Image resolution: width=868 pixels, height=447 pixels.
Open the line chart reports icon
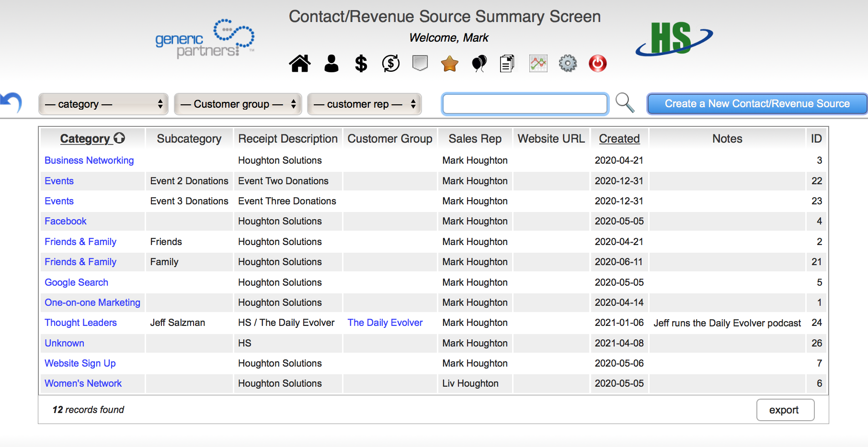538,63
